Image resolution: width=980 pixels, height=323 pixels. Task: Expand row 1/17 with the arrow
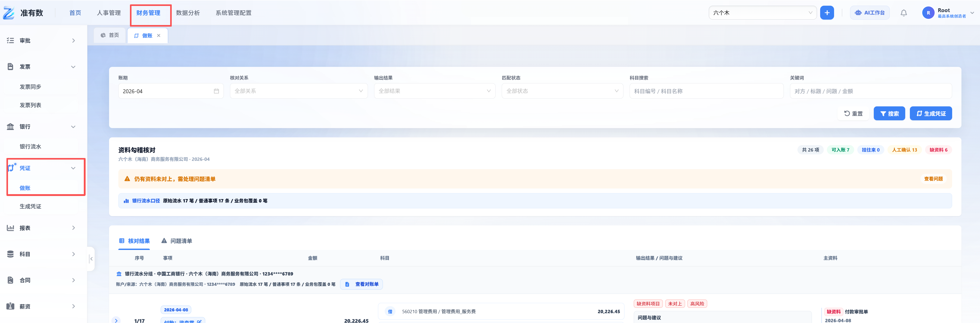117,321
